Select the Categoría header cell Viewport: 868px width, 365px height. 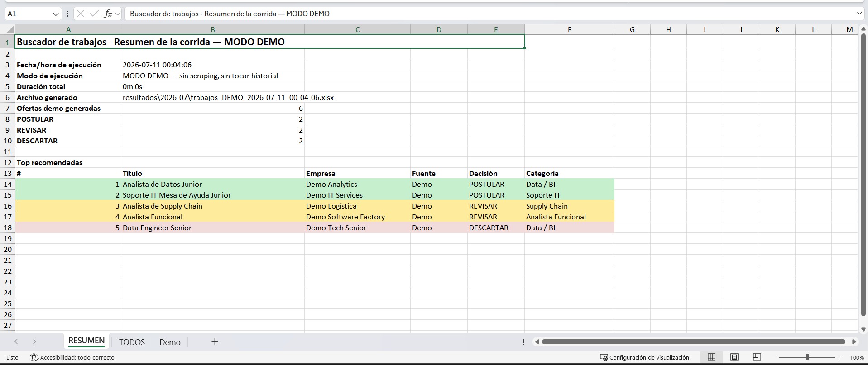[569, 173]
